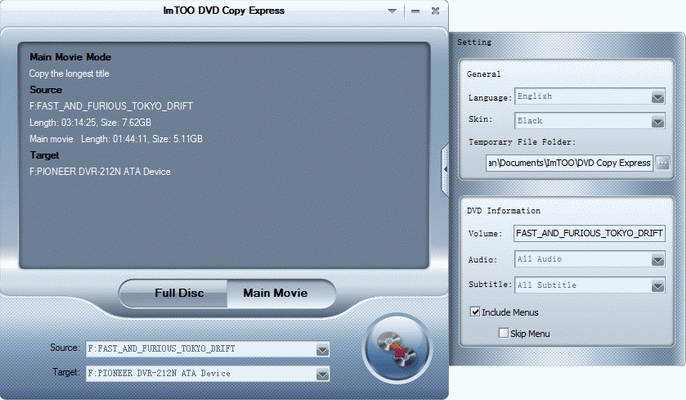Viewport: 686px width, 400px height.
Task: Click 'F:FAST_AND_FURIOUS_TOKYO_DRIFT' in the info panel
Action: pyautogui.click(x=111, y=106)
